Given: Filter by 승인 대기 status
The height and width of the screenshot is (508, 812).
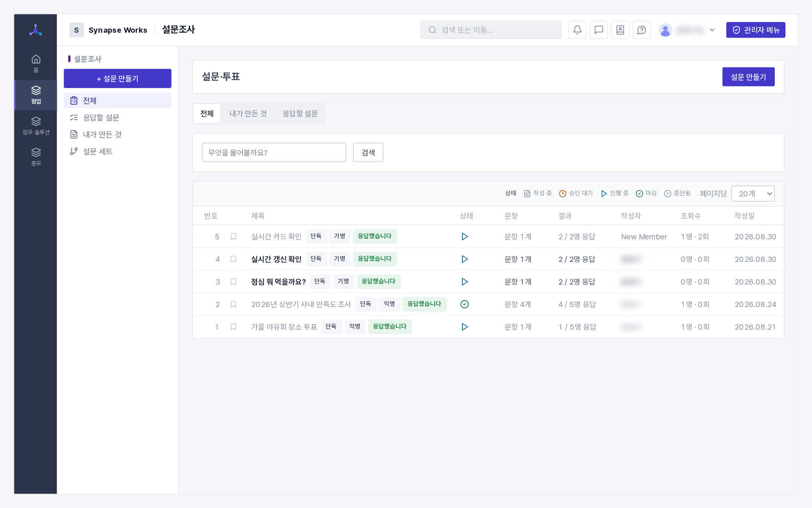Looking at the screenshot, I should pos(576,193).
